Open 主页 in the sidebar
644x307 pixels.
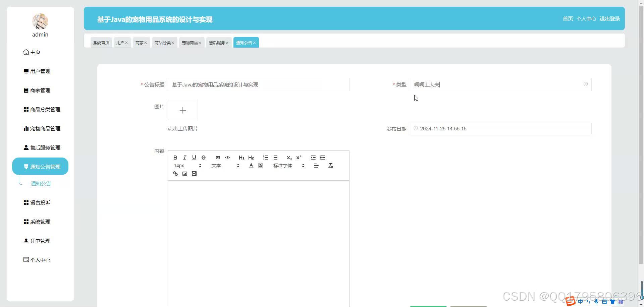(40, 52)
